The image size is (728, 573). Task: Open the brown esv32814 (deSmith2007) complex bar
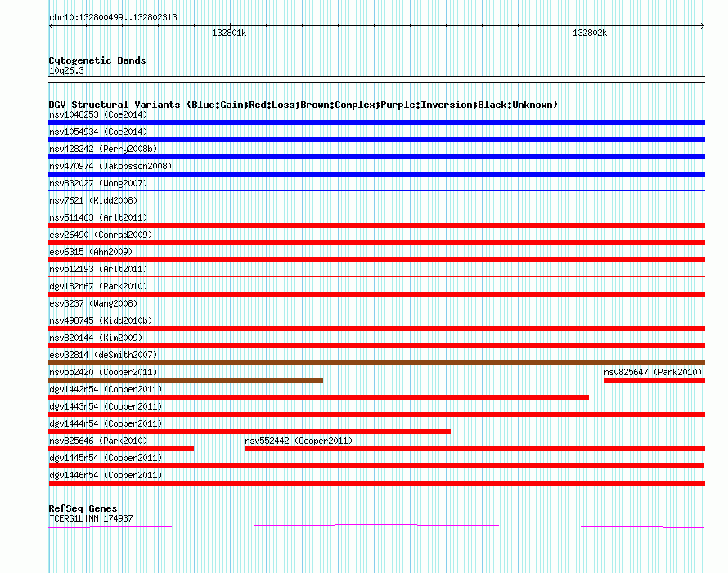[376, 363]
